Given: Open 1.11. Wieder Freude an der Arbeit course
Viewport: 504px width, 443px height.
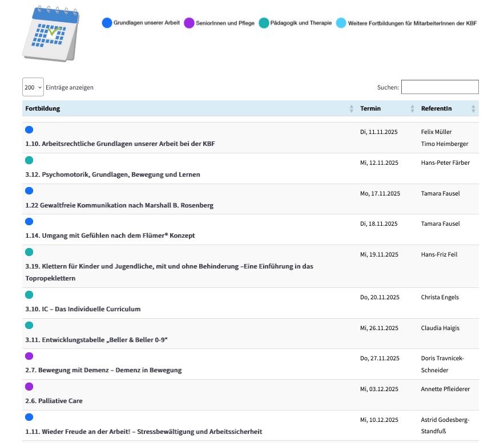Looking at the screenshot, I should (143, 432).
